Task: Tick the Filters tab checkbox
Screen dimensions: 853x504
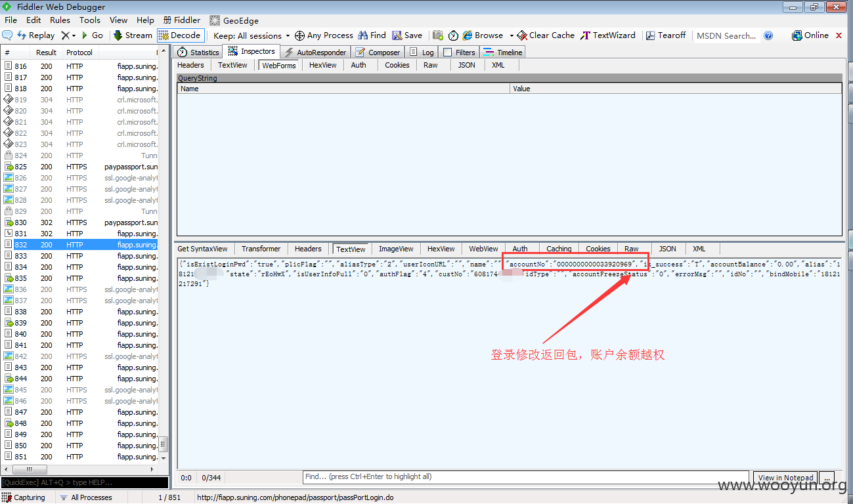Action: pos(448,52)
